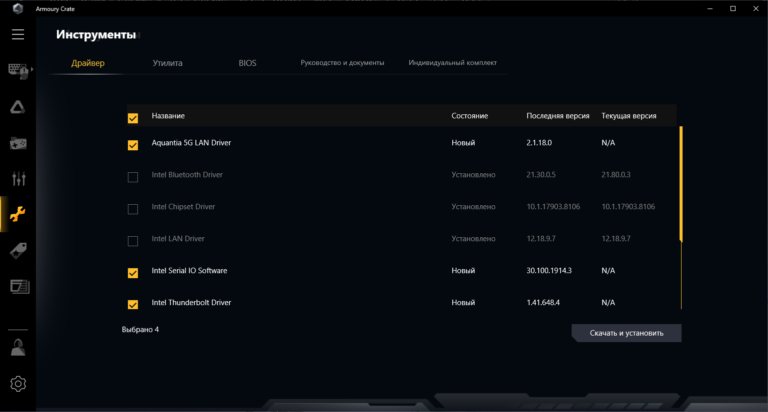The height and width of the screenshot is (412, 768).
Task: Select the Intel Thunderbolt Driver name
Action: pos(191,303)
